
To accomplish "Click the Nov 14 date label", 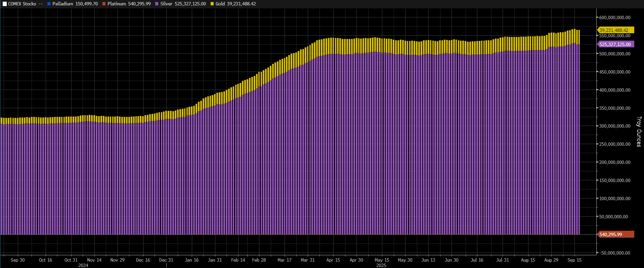I will coord(94,260).
